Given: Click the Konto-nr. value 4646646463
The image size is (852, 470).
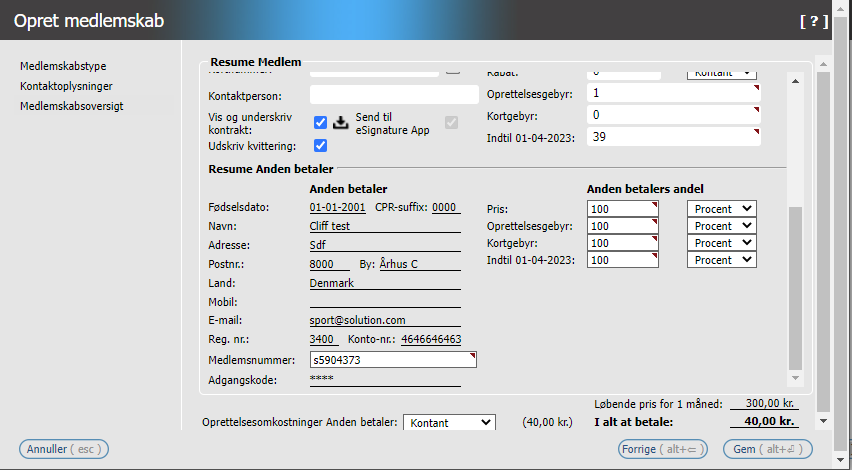Looking at the screenshot, I should [431, 339].
